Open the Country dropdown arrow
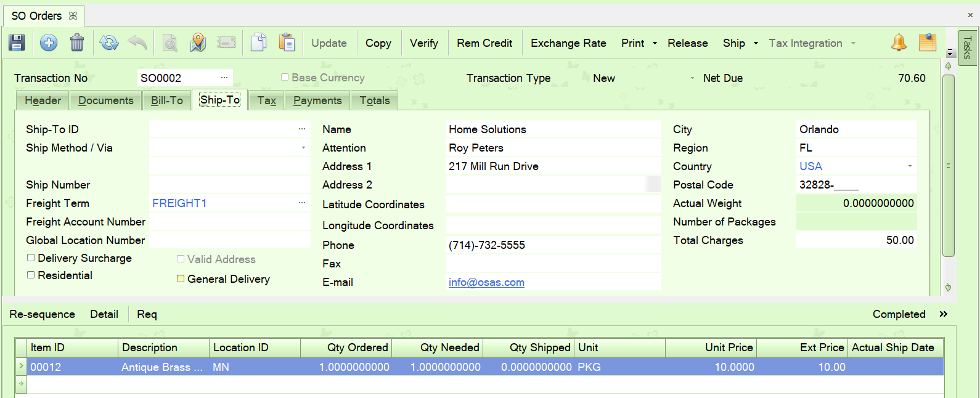 point(910,166)
